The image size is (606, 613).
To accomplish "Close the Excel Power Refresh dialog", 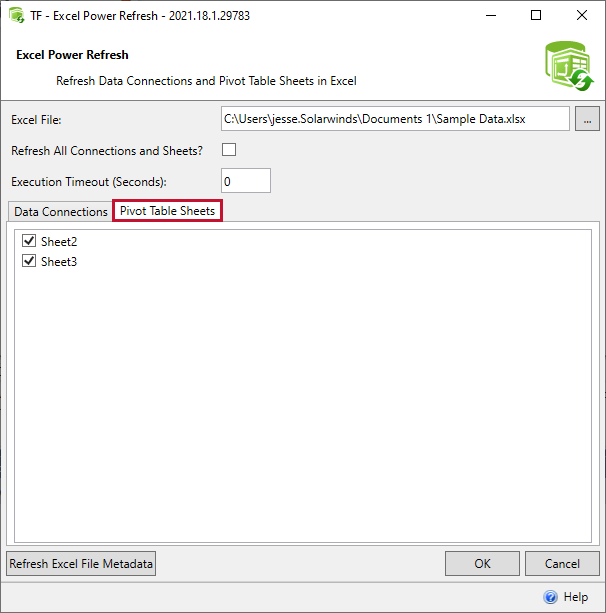I will (582, 16).
